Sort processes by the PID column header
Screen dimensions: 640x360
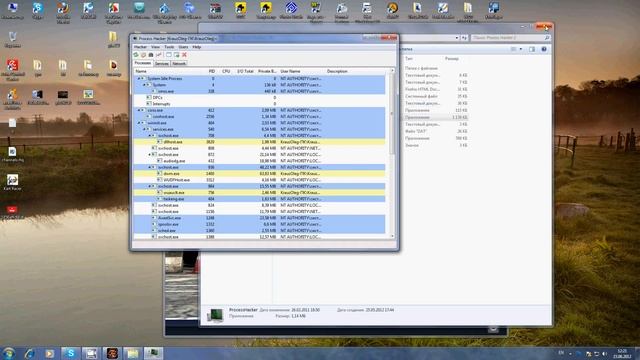[x=211, y=71]
